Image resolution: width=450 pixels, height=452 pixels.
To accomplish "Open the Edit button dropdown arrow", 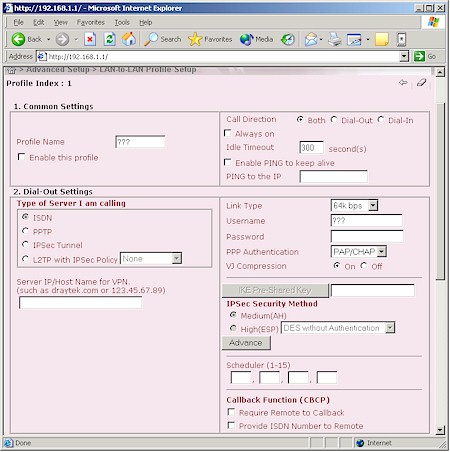I will pyautogui.click(x=368, y=39).
